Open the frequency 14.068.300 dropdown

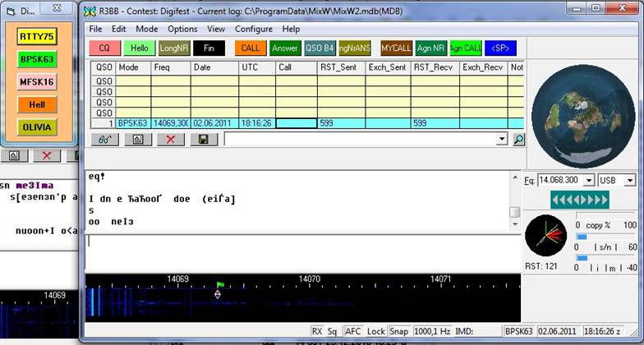point(589,180)
